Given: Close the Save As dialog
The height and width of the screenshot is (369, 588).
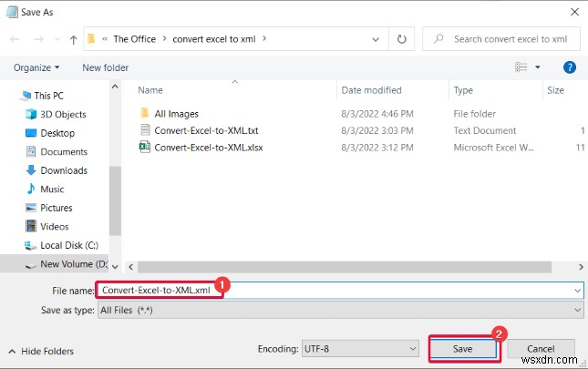Looking at the screenshot, I should click(574, 12).
